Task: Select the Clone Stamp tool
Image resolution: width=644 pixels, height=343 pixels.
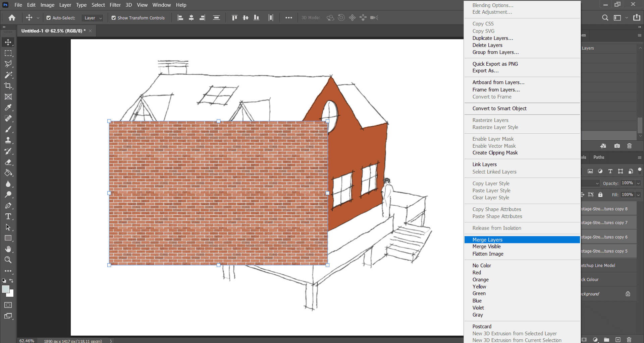Action: click(8, 140)
